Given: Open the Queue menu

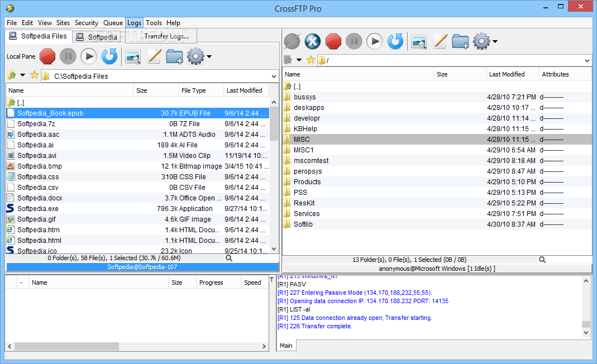Looking at the screenshot, I should (113, 23).
